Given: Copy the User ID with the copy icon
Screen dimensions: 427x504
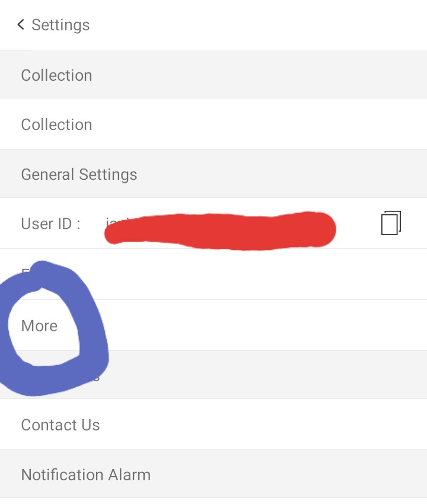Looking at the screenshot, I should pyautogui.click(x=391, y=223).
